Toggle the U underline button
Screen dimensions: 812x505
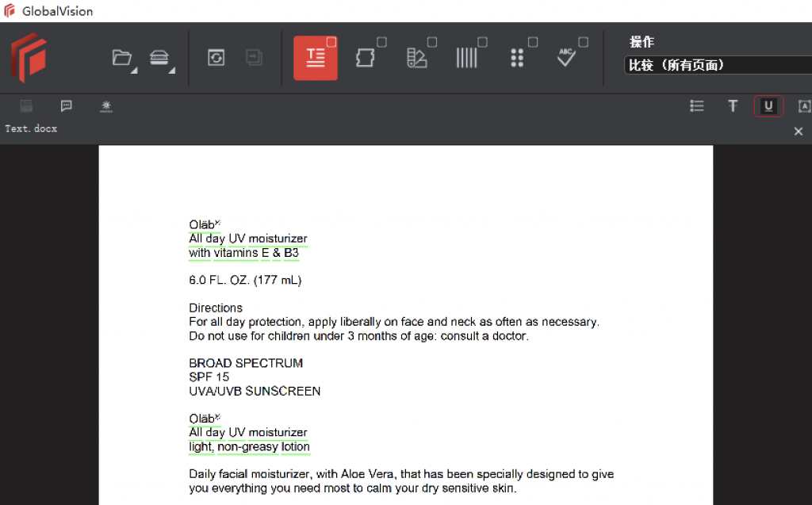coord(768,106)
